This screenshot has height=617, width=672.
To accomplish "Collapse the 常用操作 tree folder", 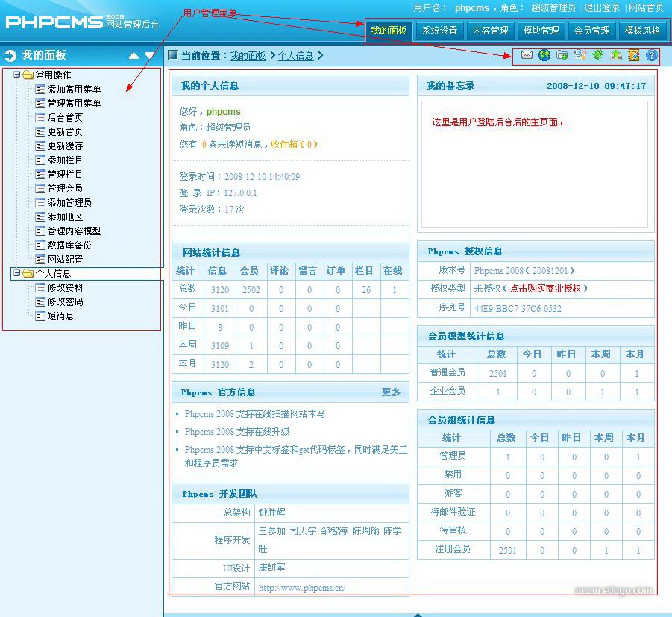I will click(17, 75).
